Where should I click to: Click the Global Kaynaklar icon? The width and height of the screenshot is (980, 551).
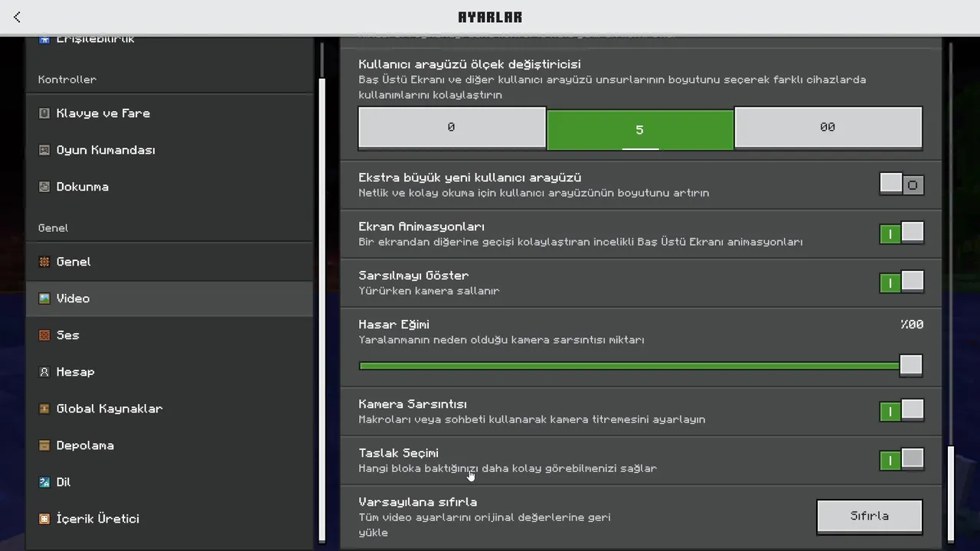44,409
